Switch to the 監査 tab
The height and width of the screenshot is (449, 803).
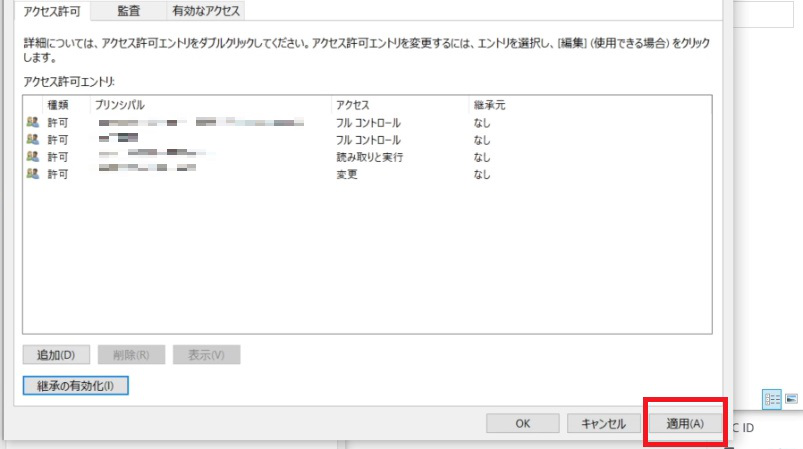pos(128,11)
